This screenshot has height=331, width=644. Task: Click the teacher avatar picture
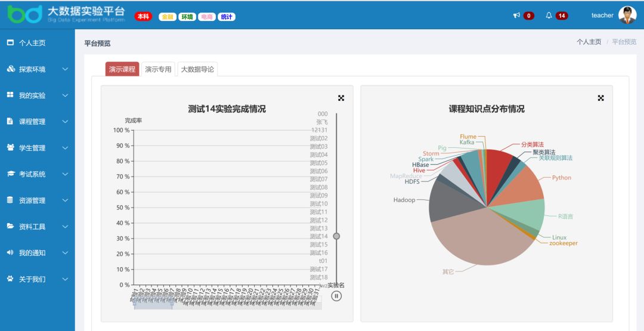click(627, 15)
